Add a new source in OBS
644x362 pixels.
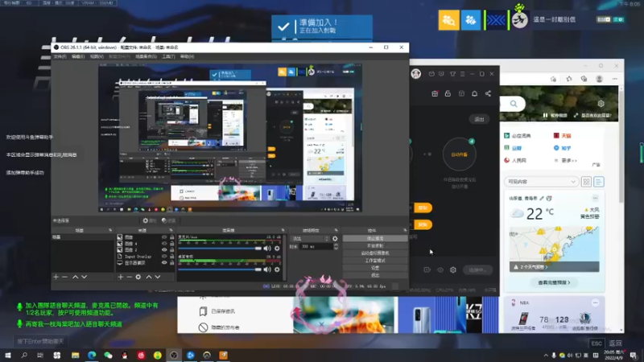(x=120, y=277)
